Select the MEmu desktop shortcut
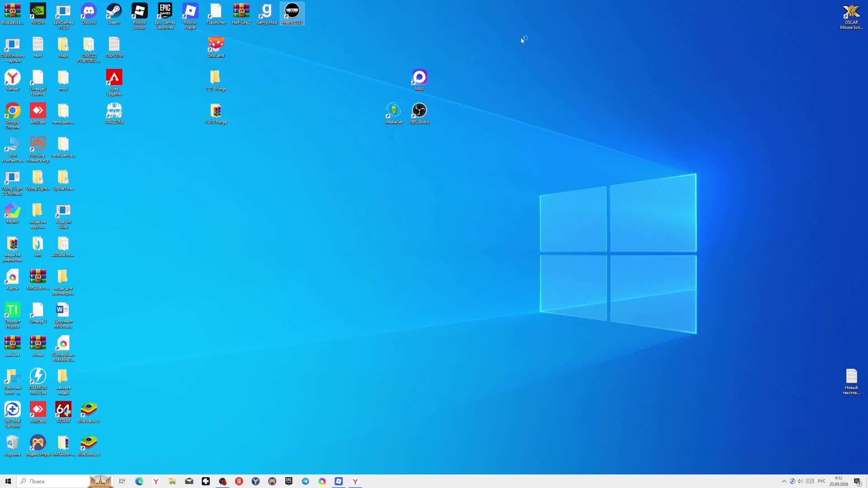Viewport: 868px width, 488px height. coord(13,213)
